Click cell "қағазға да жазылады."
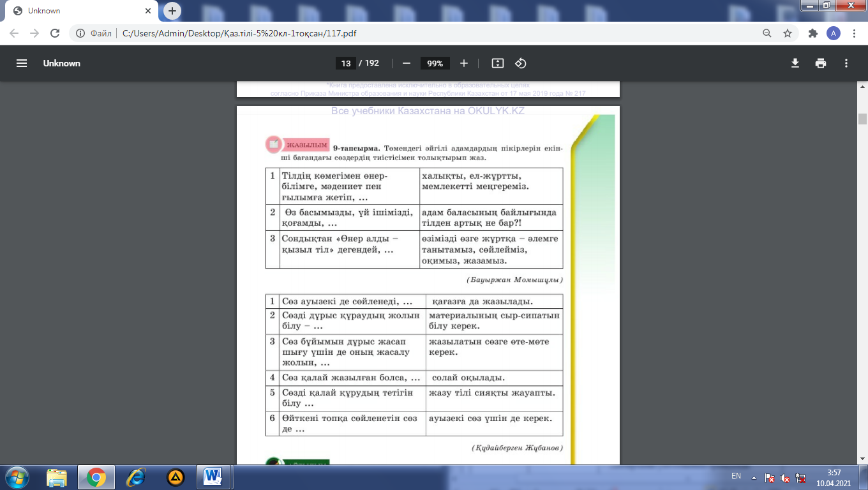The width and height of the screenshot is (868, 490). [x=494, y=301]
